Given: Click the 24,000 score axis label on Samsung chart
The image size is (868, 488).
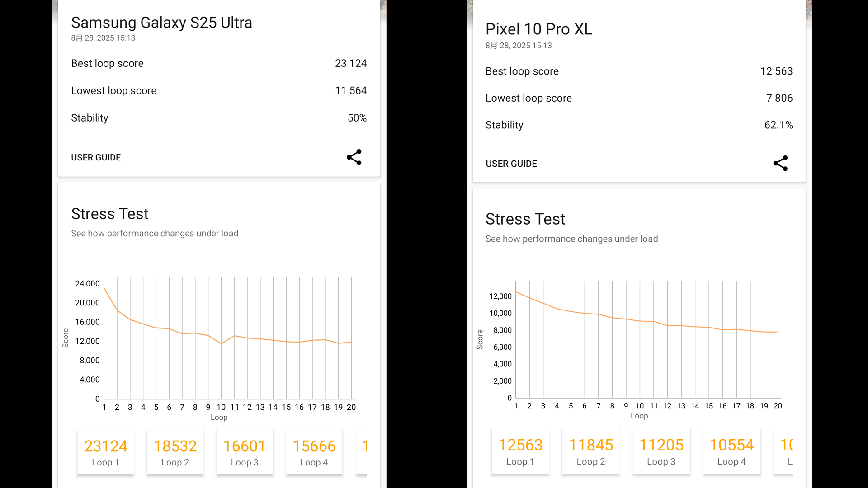Looking at the screenshot, I should click(x=87, y=284).
